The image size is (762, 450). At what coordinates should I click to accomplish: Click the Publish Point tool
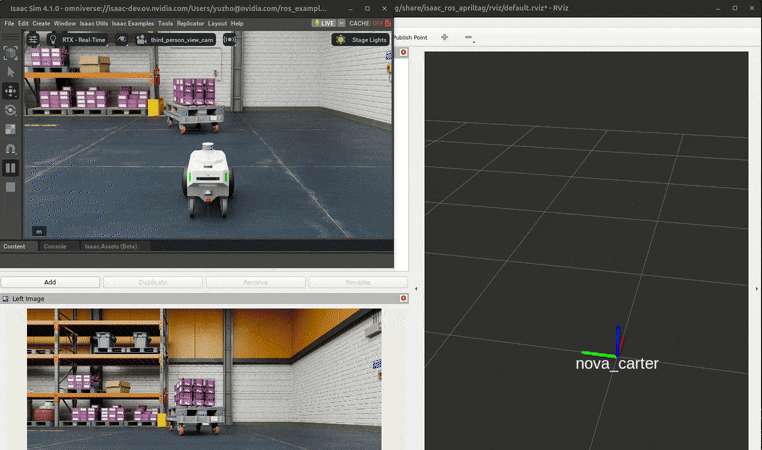[x=411, y=38]
